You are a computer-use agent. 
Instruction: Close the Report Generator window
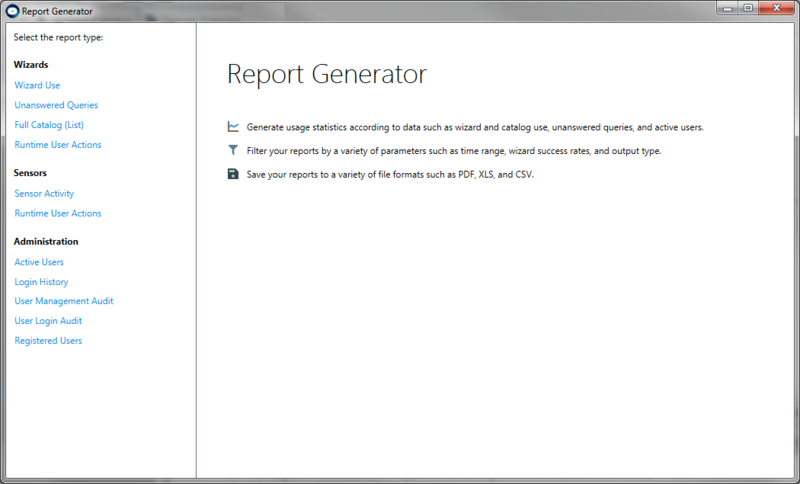click(777, 8)
